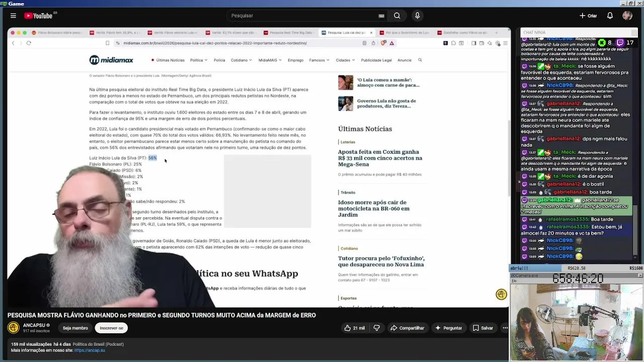Click gabriellana12 Prime subscription highlighted message

pos(576,206)
